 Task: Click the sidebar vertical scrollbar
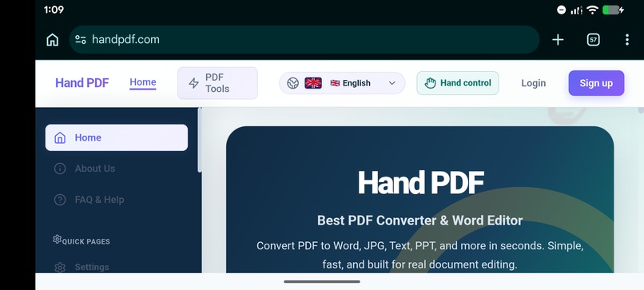tap(200, 140)
